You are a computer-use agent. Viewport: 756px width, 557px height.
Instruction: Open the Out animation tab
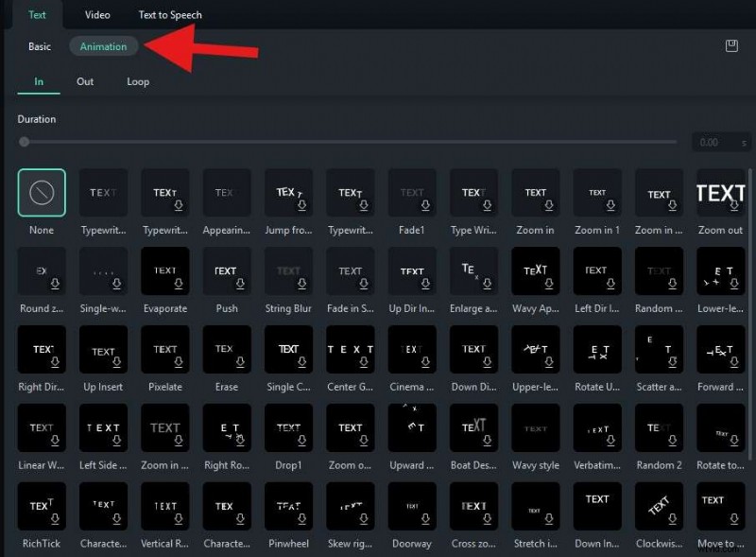coord(85,81)
